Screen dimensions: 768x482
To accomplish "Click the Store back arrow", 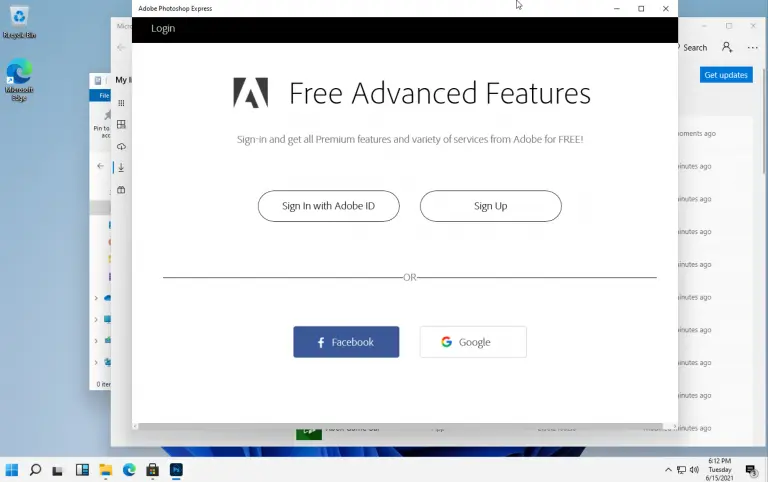I will [121, 47].
